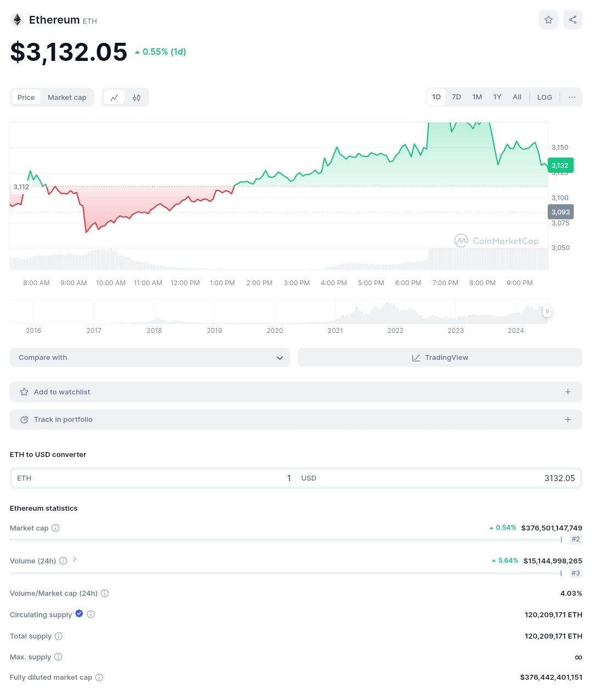Click the 2021 marker on history timeline

point(335,331)
